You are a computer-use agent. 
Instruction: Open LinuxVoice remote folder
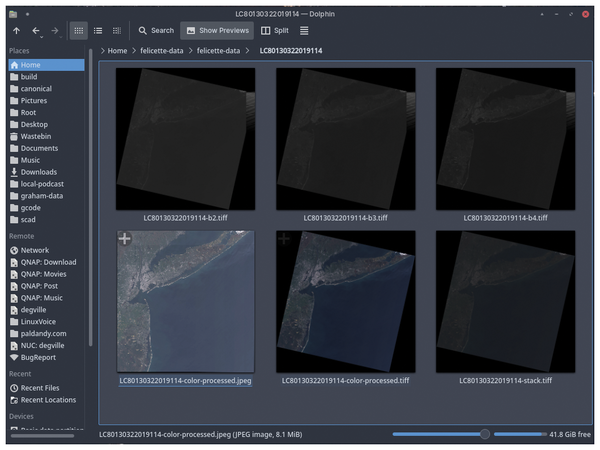(46, 322)
